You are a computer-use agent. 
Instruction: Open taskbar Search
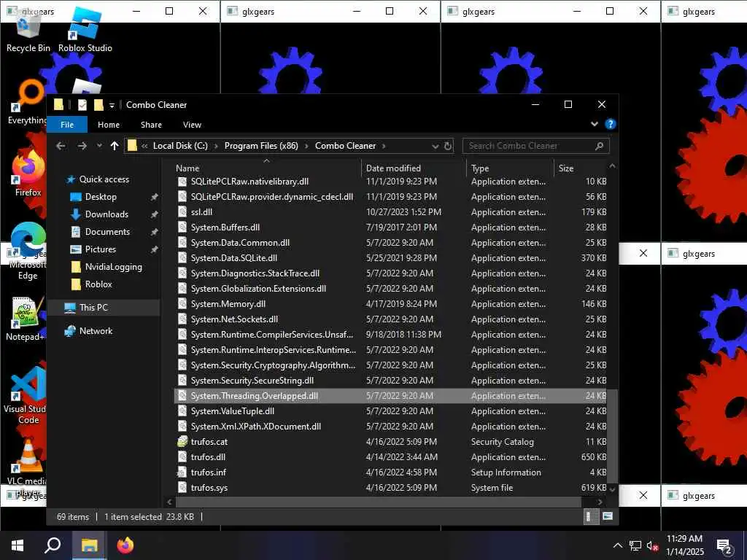(x=53, y=545)
